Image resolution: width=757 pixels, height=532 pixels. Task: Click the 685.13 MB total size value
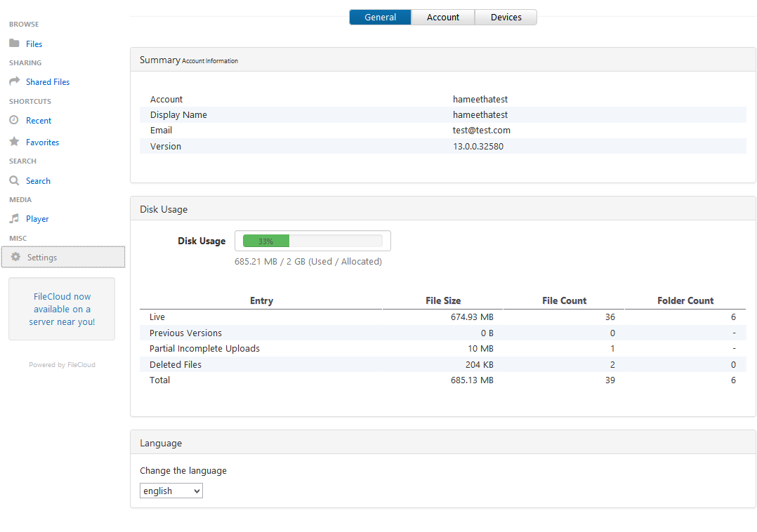point(472,380)
